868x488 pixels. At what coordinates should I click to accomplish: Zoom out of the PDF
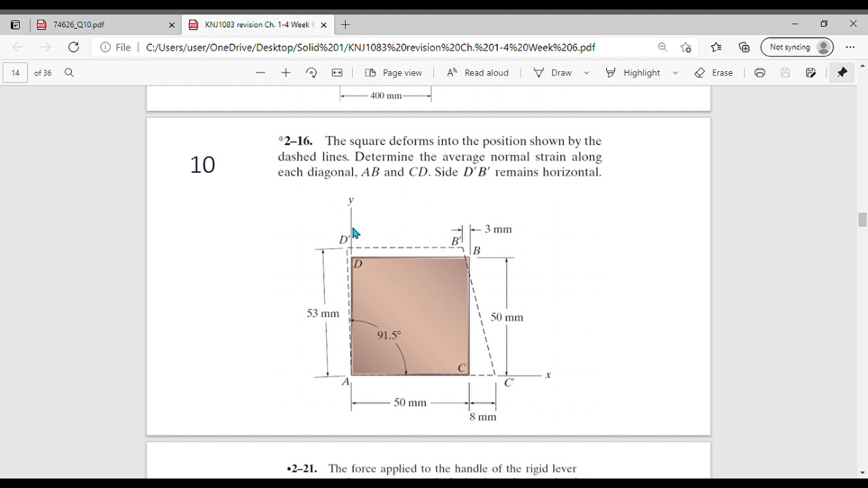click(x=260, y=73)
